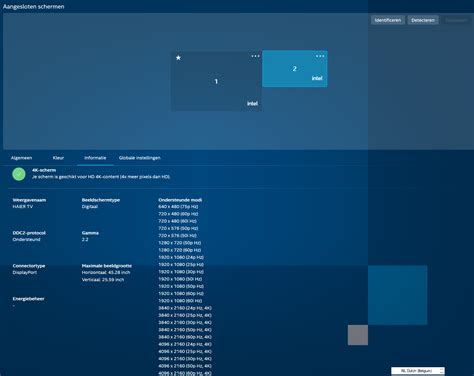Screen dimensions: 474x376
Task: Click the 4096 x 2160 (50p Hz, 4K) mode
Action: coord(185,366)
